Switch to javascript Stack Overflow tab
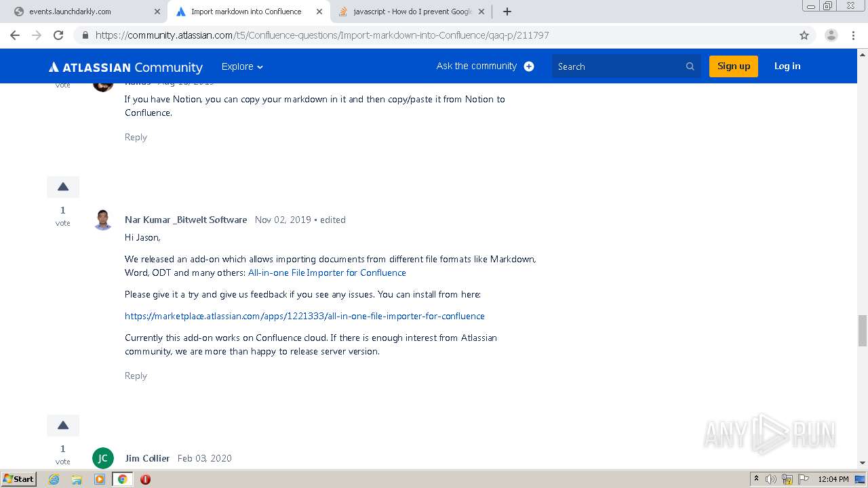868x488 pixels. (x=411, y=12)
